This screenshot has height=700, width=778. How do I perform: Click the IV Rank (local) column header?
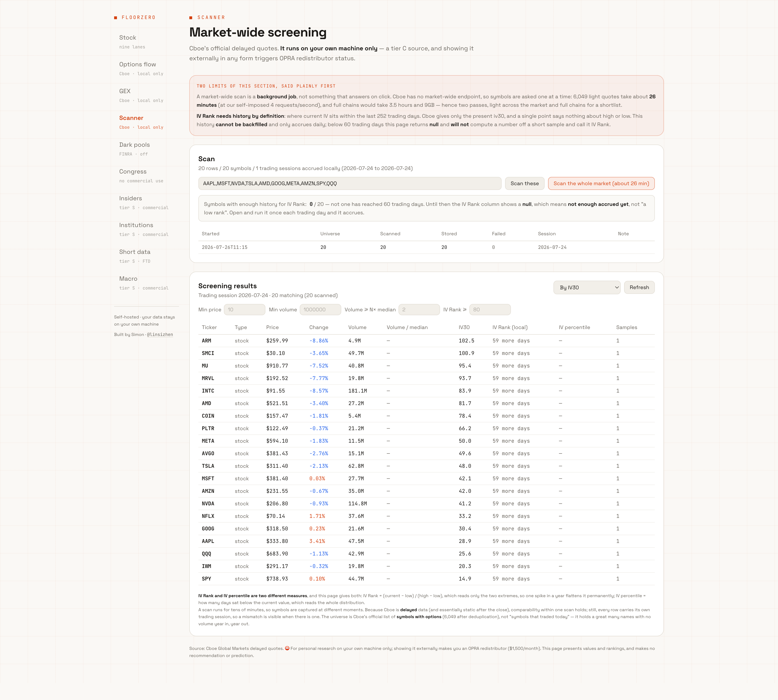tap(510, 327)
